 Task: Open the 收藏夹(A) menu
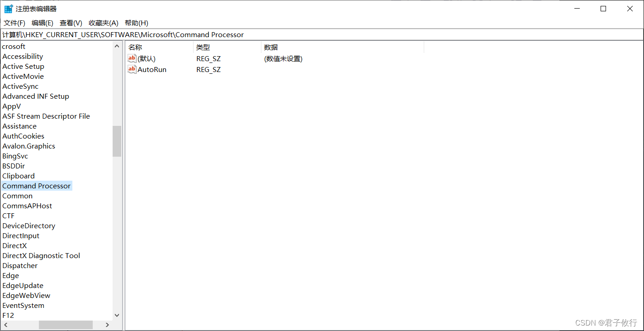click(x=103, y=23)
